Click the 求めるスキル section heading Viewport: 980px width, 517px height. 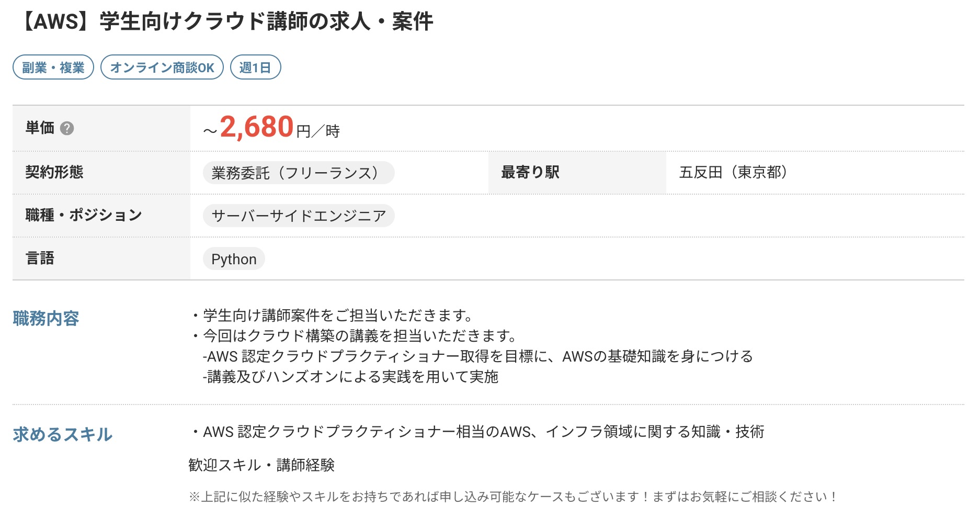(63, 434)
